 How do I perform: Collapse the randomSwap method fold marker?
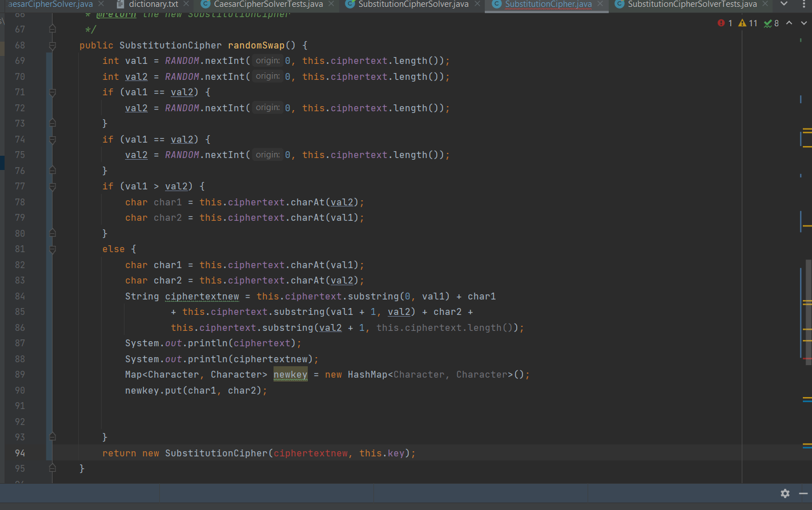pyautogui.click(x=53, y=46)
